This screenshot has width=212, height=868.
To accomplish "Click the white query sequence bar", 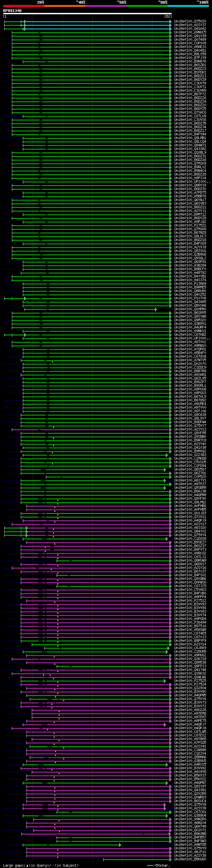I will [87, 14].
